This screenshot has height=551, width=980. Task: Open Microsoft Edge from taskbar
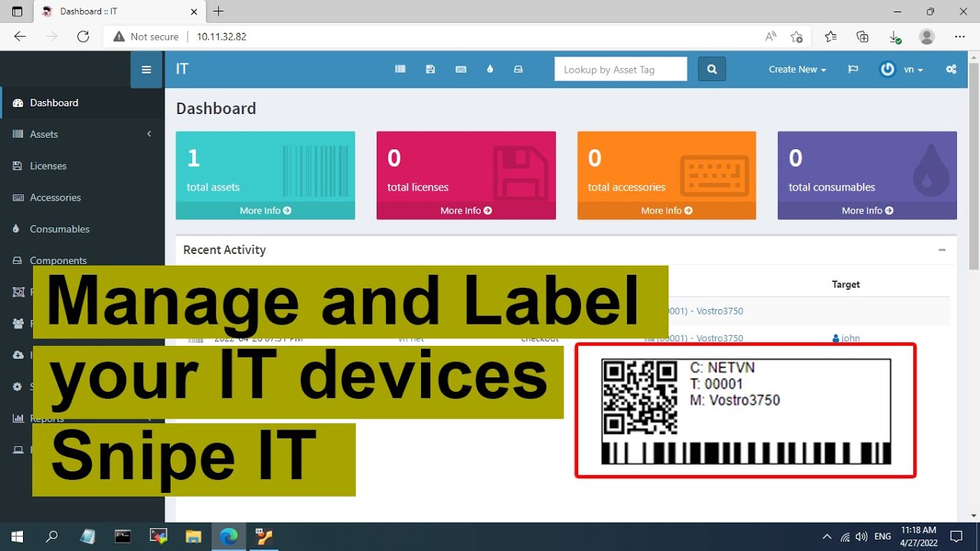point(228,536)
